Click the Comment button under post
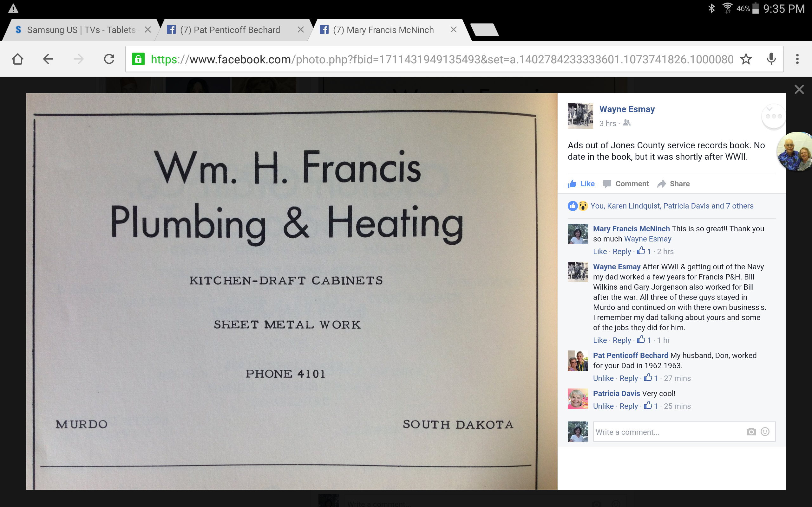Screen dimensions: 812x507 point(626,184)
